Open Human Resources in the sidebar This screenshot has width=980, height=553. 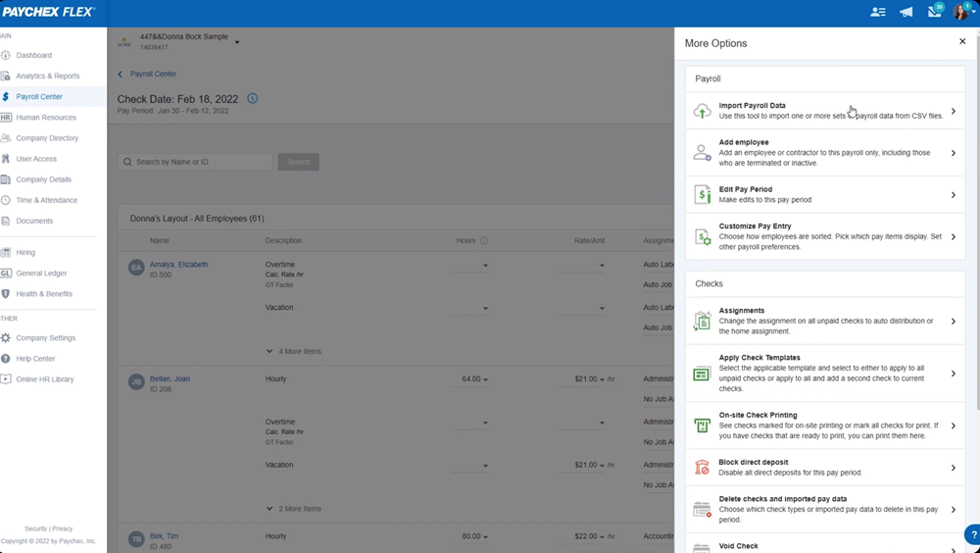click(45, 118)
